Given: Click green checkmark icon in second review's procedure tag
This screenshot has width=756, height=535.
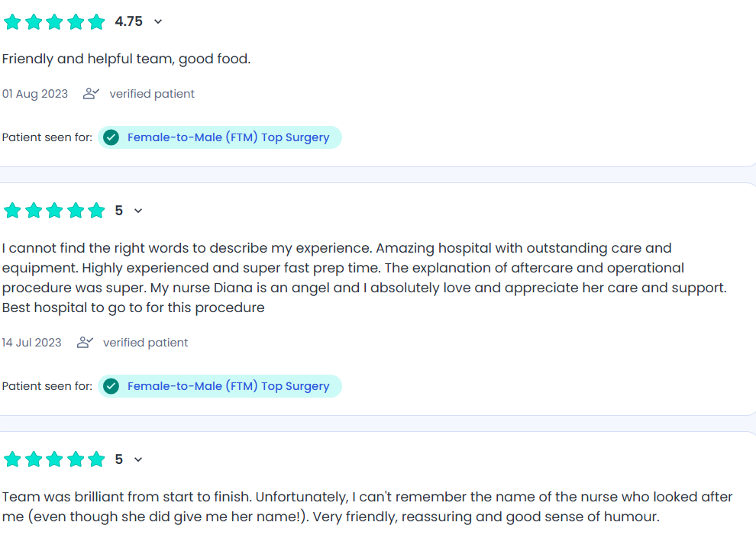Looking at the screenshot, I should click(x=111, y=386).
